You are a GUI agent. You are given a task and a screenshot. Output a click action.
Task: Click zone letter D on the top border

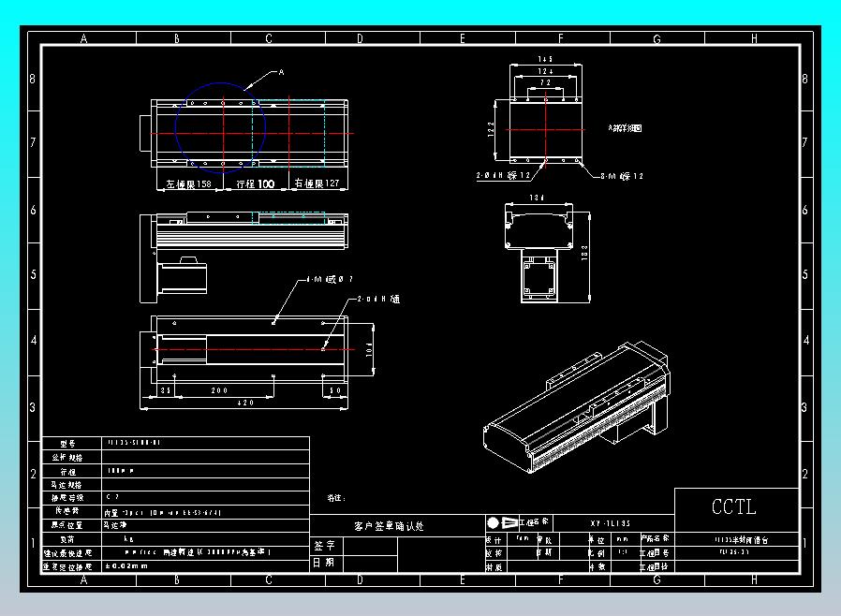click(x=360, y=38)
